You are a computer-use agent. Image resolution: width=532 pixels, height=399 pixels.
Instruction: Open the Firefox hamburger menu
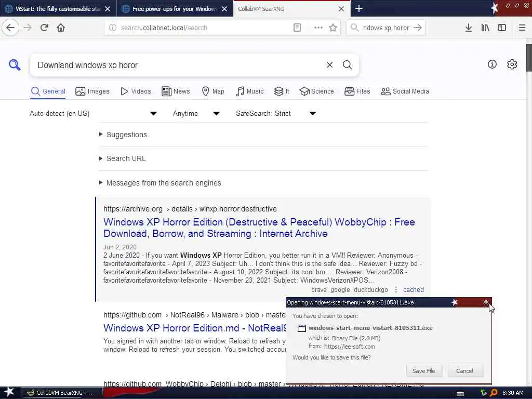522,28
